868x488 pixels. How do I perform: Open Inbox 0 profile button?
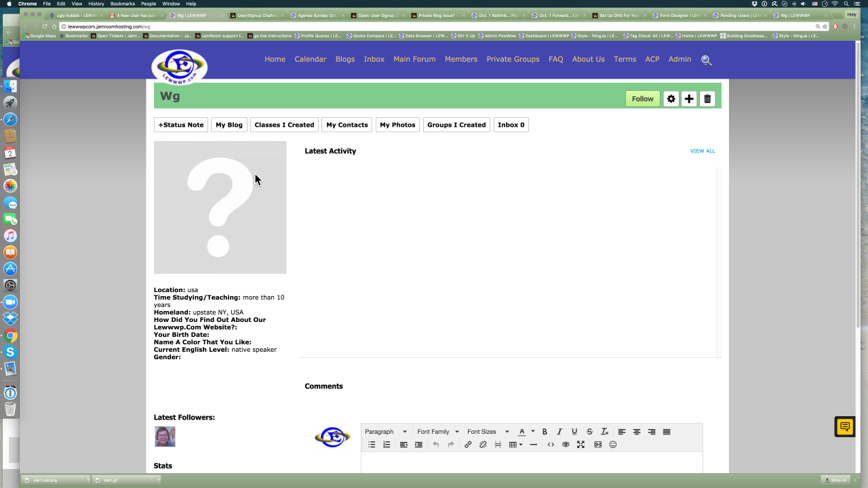(x=511, y=125)
